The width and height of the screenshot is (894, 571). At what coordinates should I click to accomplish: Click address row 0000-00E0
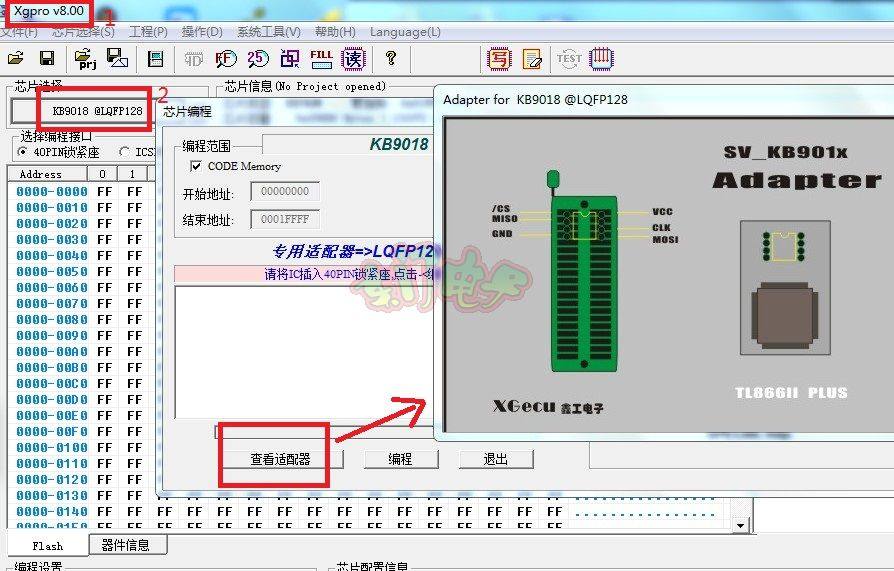tap(52, 415)
